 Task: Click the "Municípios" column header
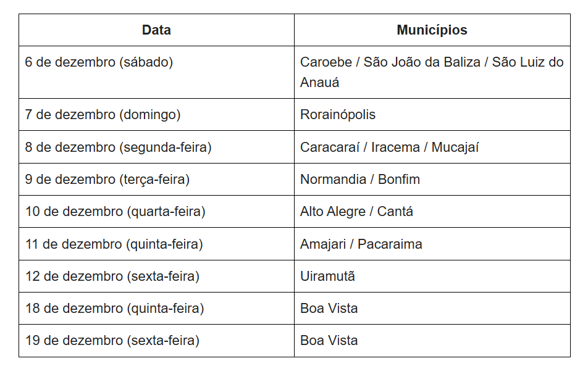432,30
